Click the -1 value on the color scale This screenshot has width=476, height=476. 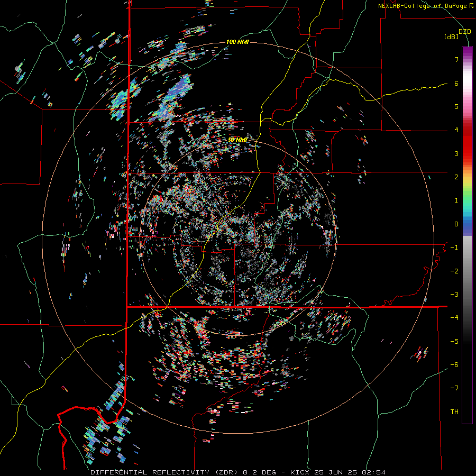pyautogui.click(x=454, y=248)
